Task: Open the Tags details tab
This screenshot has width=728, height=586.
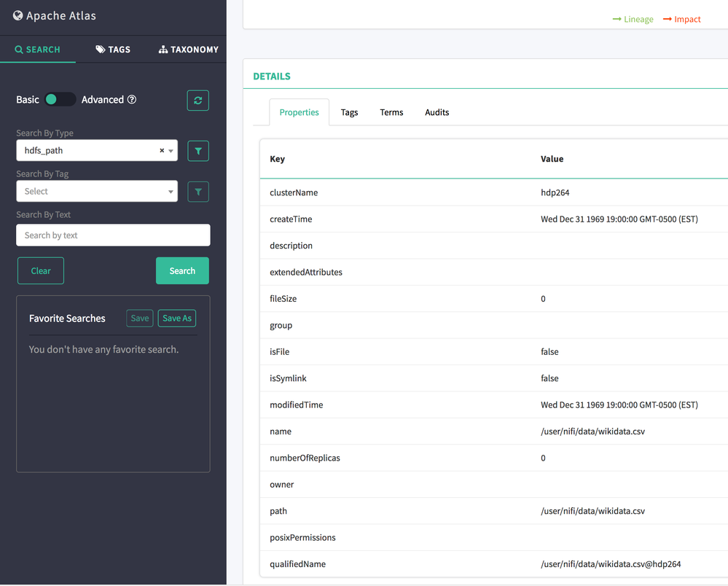Action: coord(349,112)
